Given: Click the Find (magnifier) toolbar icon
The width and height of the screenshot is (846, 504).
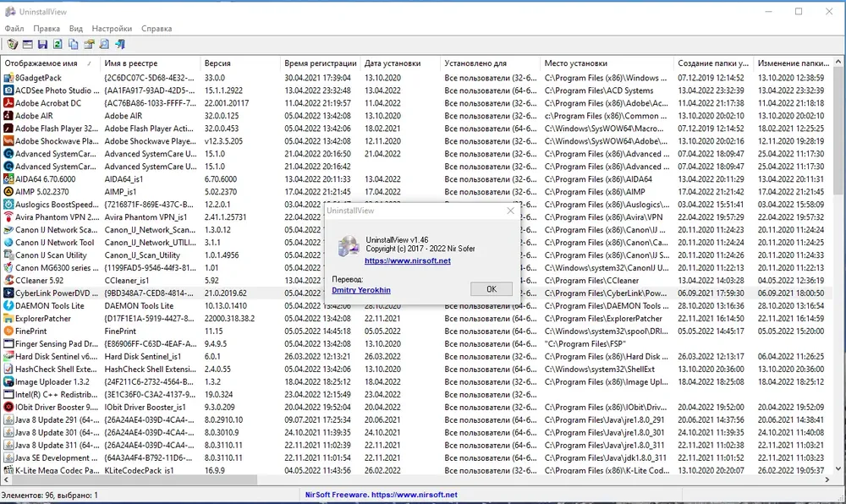Looking at the screenshot, I should pyautogui.click(x=104, y=44).
